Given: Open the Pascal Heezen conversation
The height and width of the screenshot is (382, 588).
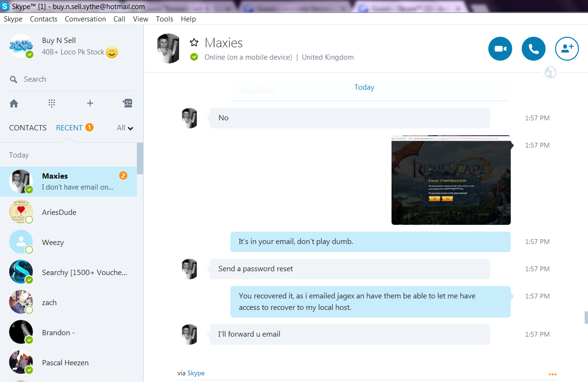Looking at the screenshot, I should pyautogui.click(x=68, y=362).
